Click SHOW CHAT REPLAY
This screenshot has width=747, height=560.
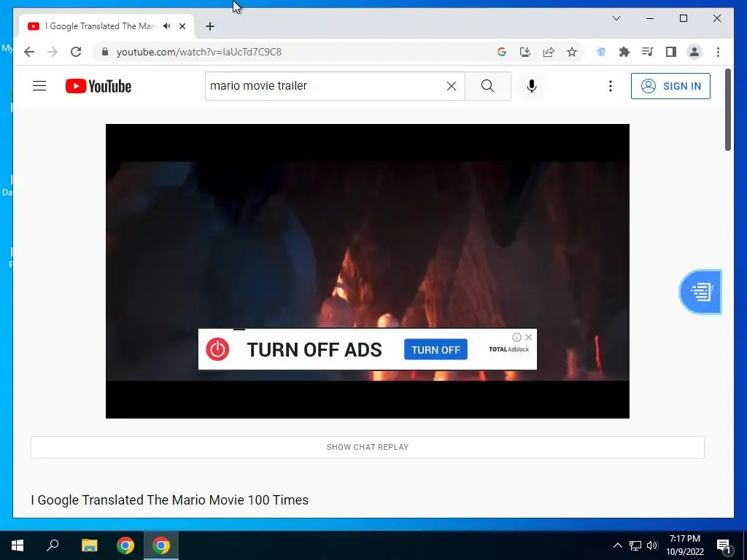pyautogui.click(x=368, y=447)
